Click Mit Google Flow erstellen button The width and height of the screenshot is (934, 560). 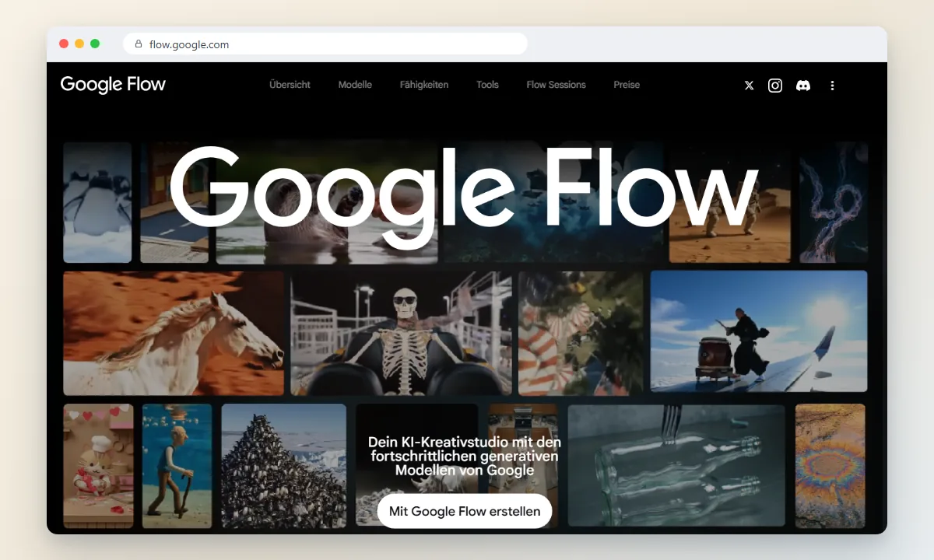465,512
